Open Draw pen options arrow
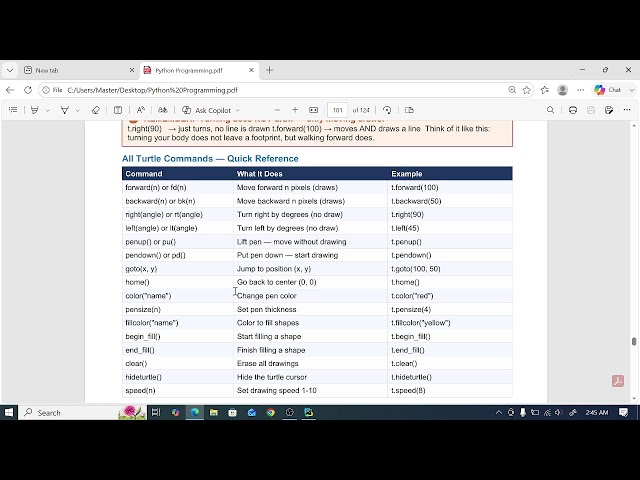The height and width of the screenshot is (480, 640). point(78,110)
